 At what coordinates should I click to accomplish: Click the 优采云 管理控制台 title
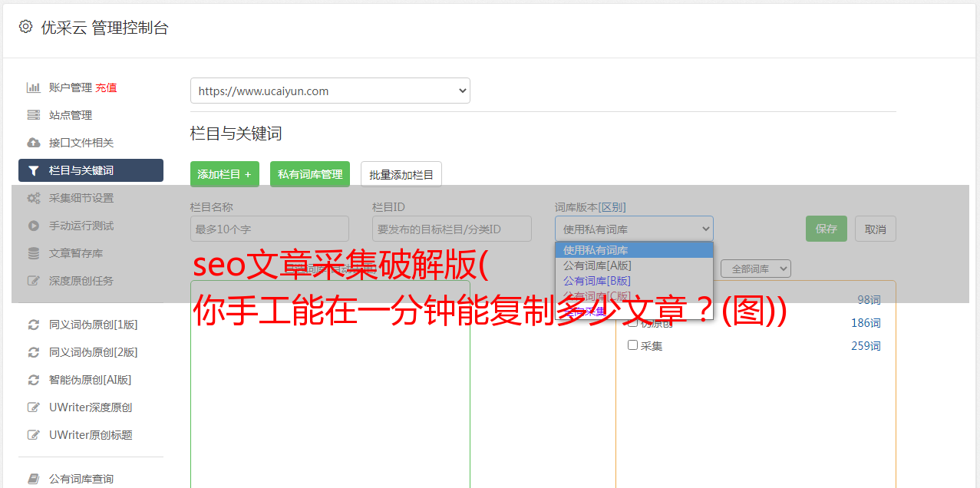[x=104, y=28]
